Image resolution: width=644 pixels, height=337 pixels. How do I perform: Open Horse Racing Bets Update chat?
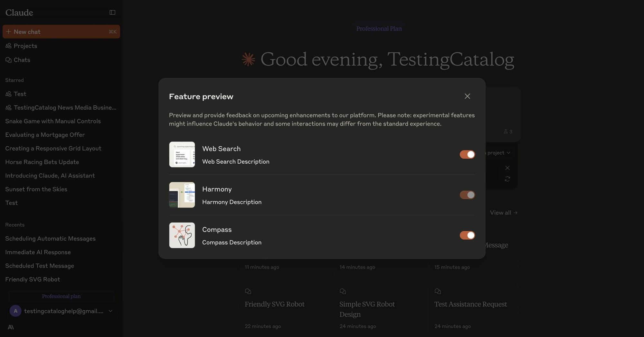61,162
